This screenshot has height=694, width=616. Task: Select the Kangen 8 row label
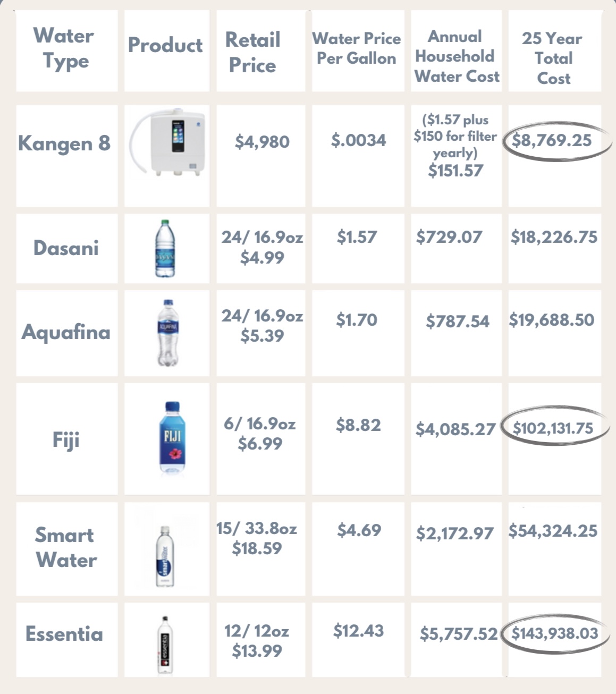pos(64,143)
